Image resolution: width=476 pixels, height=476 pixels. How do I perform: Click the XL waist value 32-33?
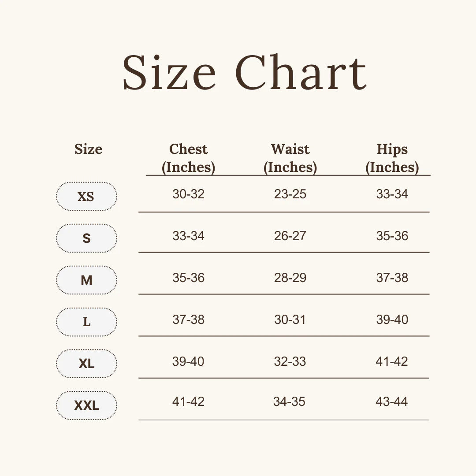pos(290,361)
